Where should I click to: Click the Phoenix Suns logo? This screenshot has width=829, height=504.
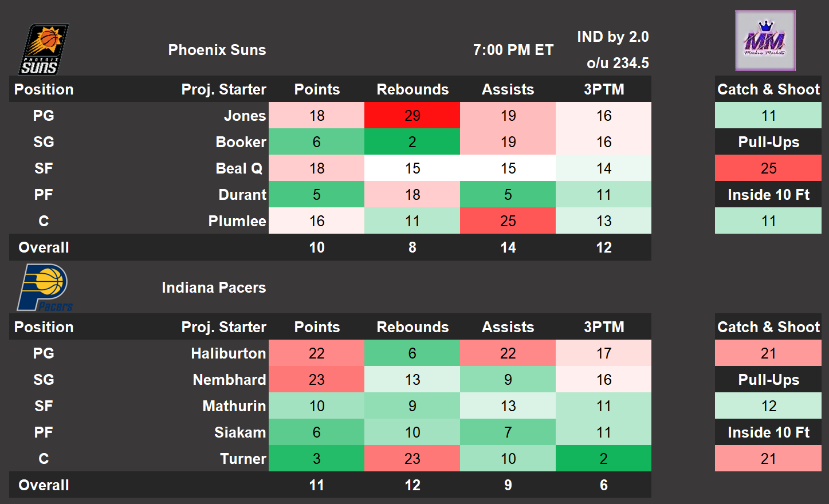pyautogui.click(x=44, y=49)
